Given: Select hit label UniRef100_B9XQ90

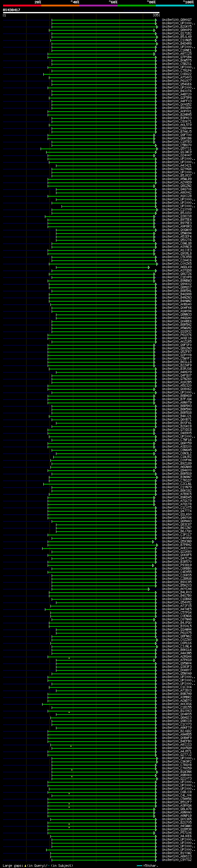Looking at the screenshot, I should point(177,108).
